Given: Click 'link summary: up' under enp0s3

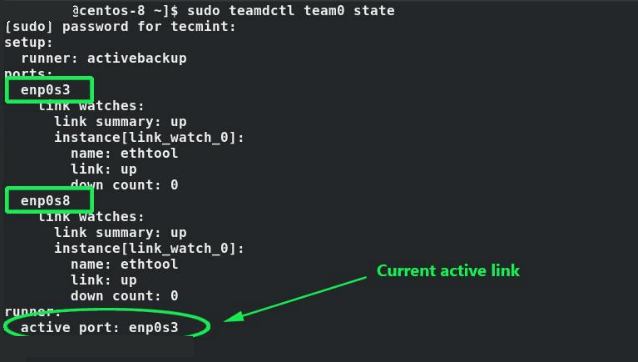Looking at the screenshot, I should coord(120,122).
